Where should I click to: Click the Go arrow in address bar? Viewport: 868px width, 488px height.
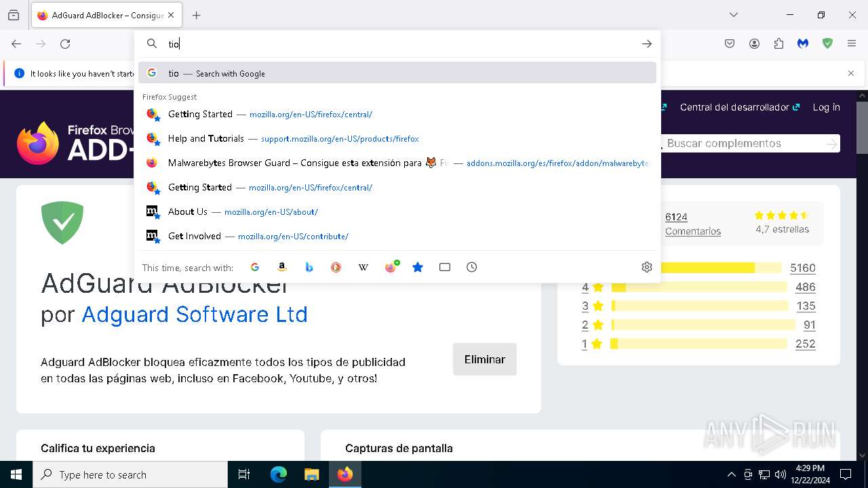coord(647,43)
